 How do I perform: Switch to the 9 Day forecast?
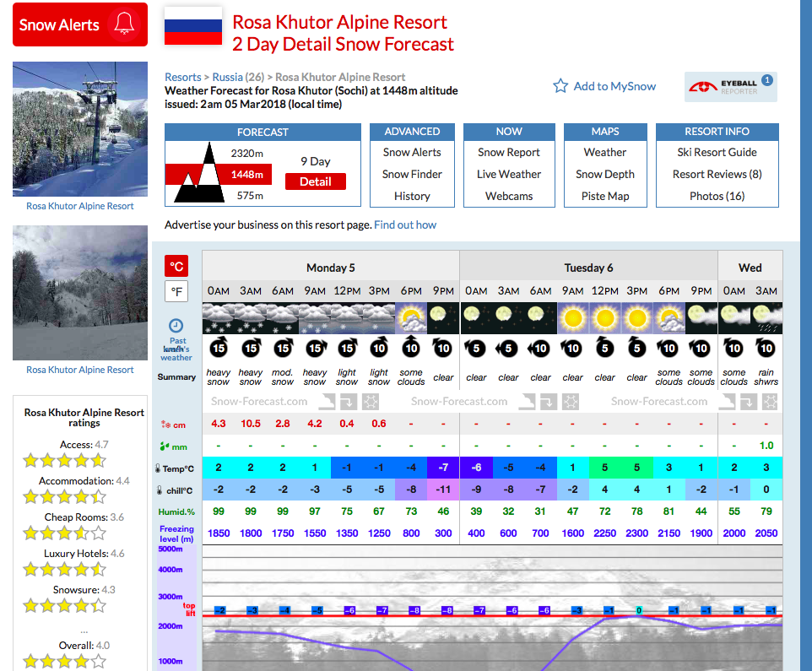pyautogui.click(x=316, y=161)
